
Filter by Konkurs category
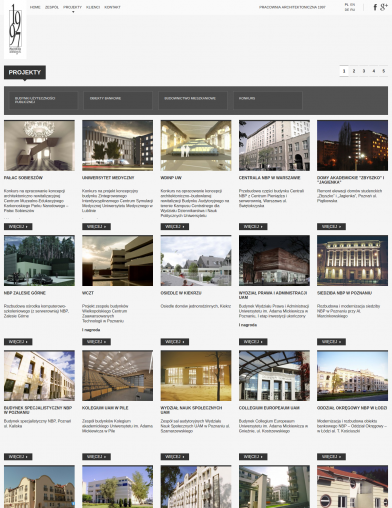coord(268,100)
